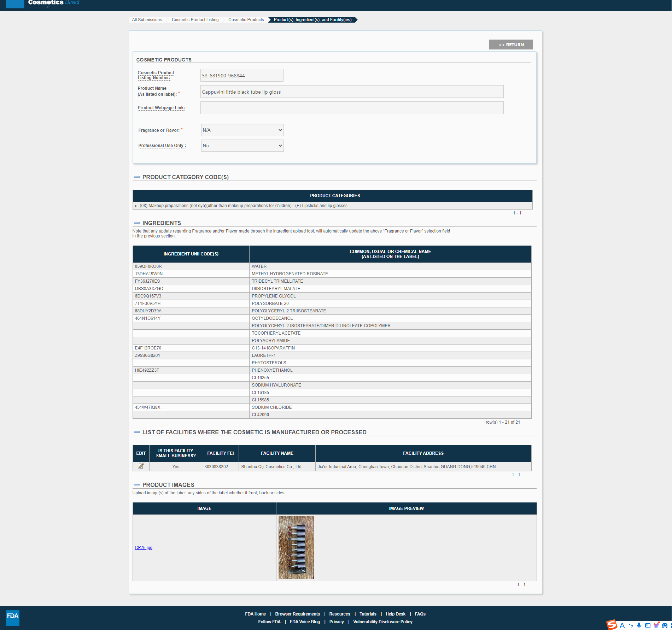
Task: Collapse the Product Images section
Action: [x=137, y=485]
